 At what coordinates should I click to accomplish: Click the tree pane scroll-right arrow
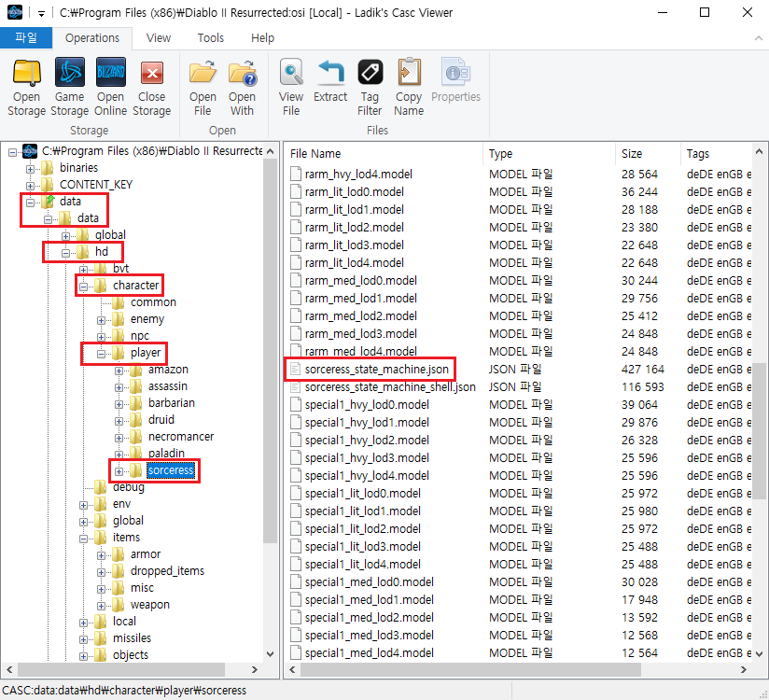point(254,669)
